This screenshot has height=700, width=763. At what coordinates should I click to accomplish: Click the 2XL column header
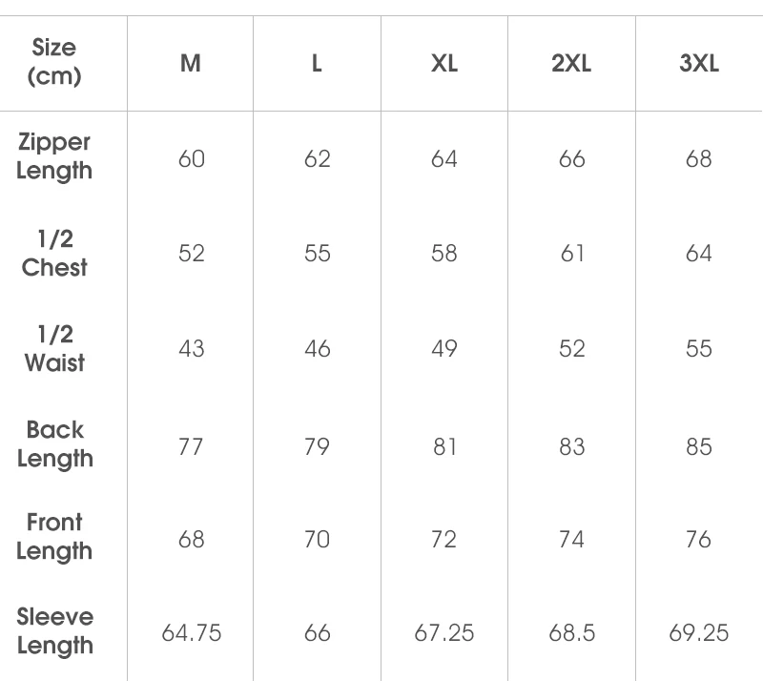[571, 63]
